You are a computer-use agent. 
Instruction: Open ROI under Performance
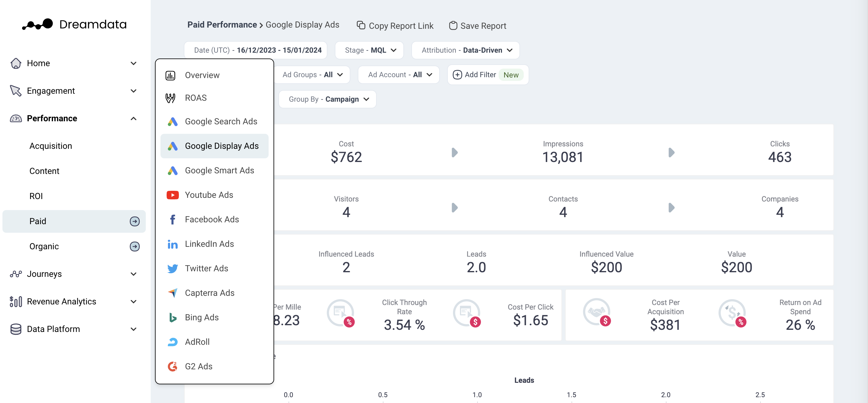[36, 196]
